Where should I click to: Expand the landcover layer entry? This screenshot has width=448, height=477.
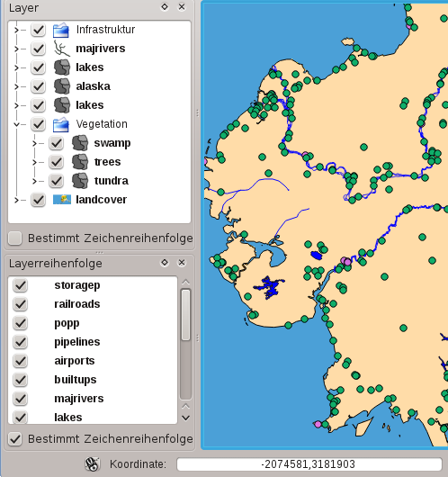[16, 200]
